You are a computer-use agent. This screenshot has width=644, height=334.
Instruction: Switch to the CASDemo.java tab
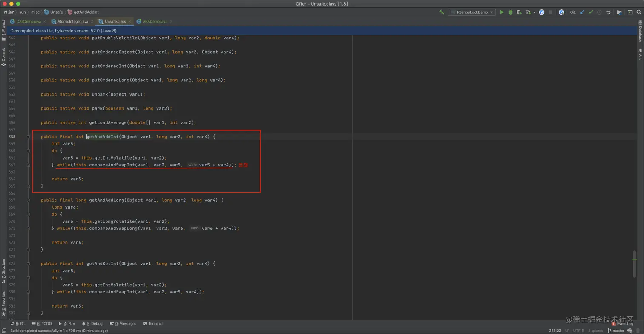[x=29, y=21]
